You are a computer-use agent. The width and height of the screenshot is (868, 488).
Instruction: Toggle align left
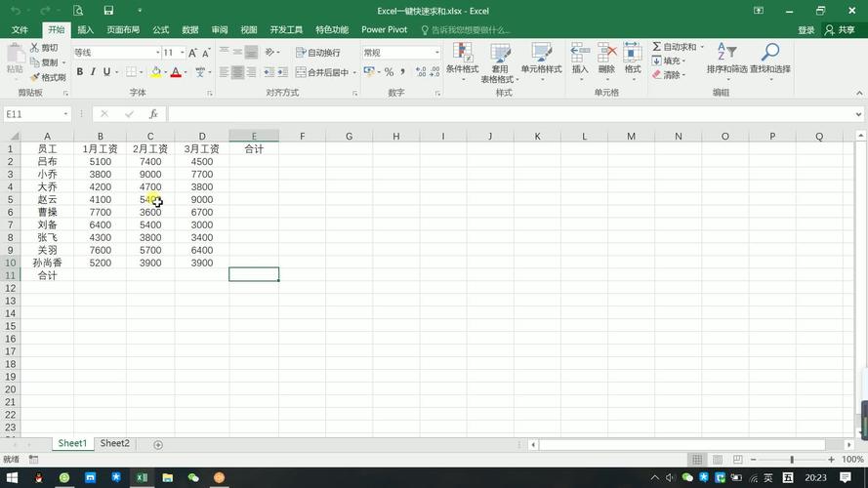(x=225, y=72)
